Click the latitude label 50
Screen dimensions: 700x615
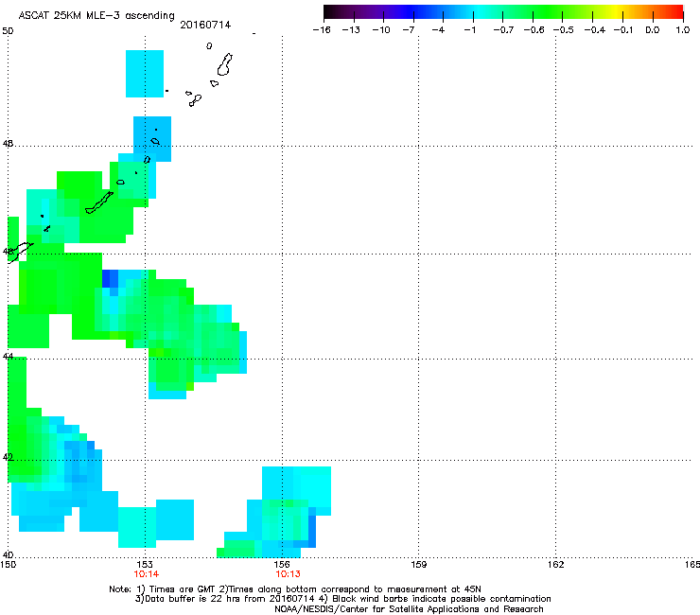[x=8, y=31]
